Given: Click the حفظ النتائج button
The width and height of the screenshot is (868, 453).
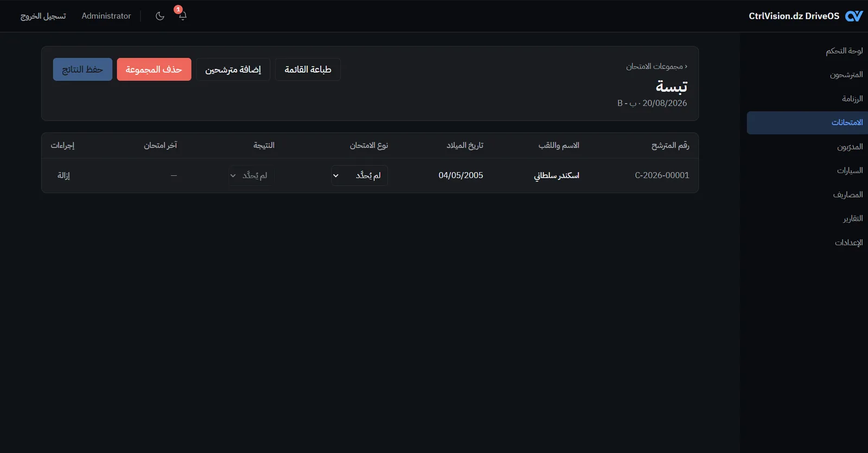Looking at the screenshot, I should [x=82, y=69].
